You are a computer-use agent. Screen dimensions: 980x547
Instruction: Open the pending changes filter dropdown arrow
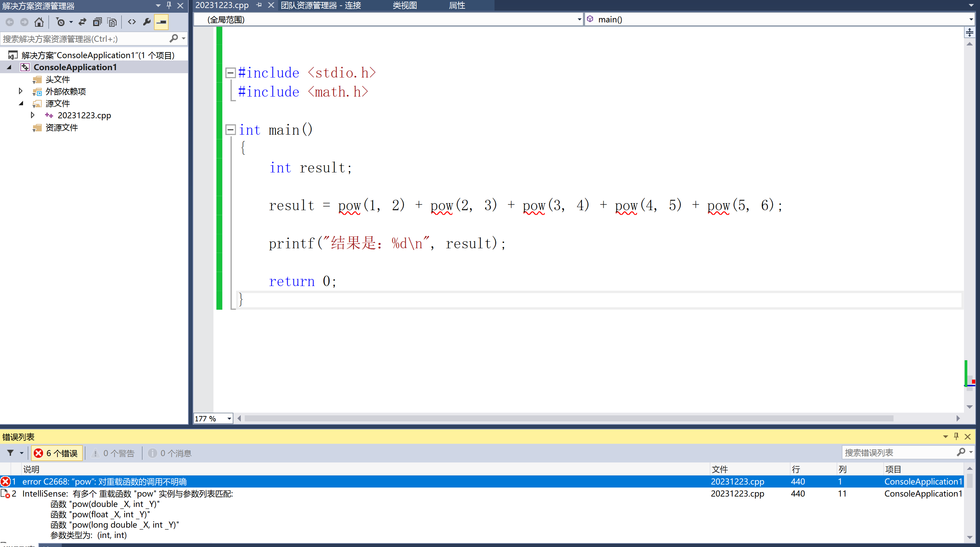[71, 22]
